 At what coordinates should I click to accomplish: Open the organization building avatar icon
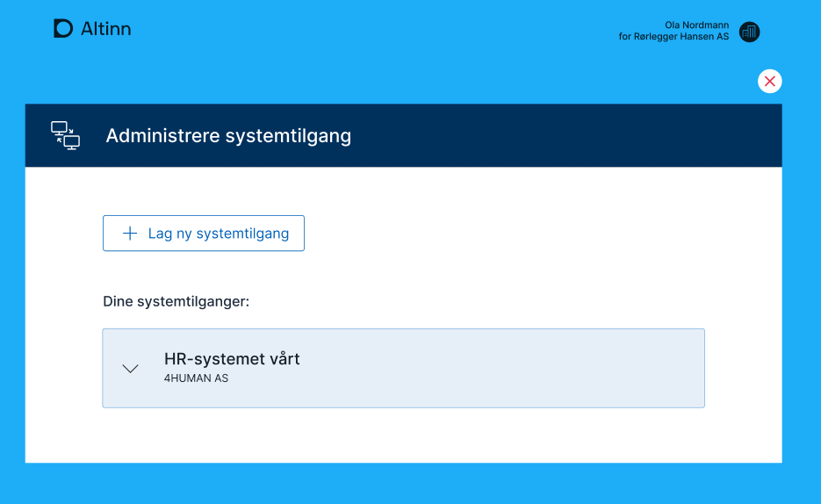749,32
